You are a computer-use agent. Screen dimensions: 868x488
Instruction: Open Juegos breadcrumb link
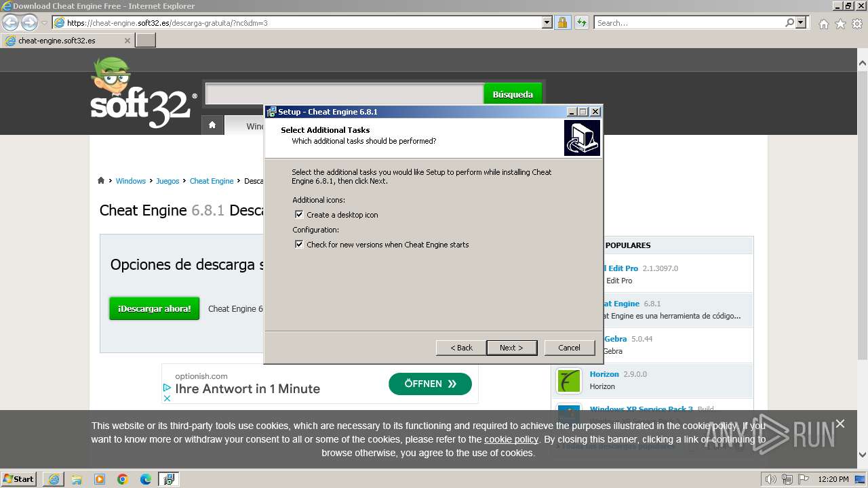click(x=167, y=181)
